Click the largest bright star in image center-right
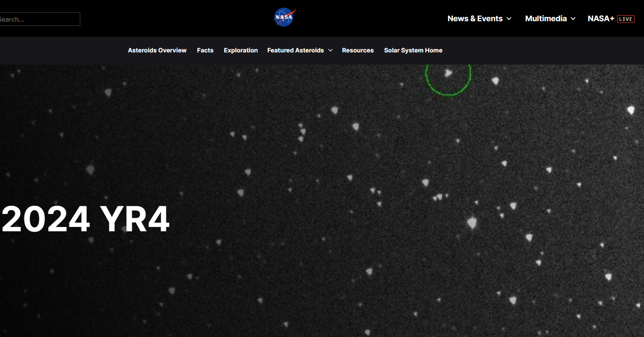 472,223
